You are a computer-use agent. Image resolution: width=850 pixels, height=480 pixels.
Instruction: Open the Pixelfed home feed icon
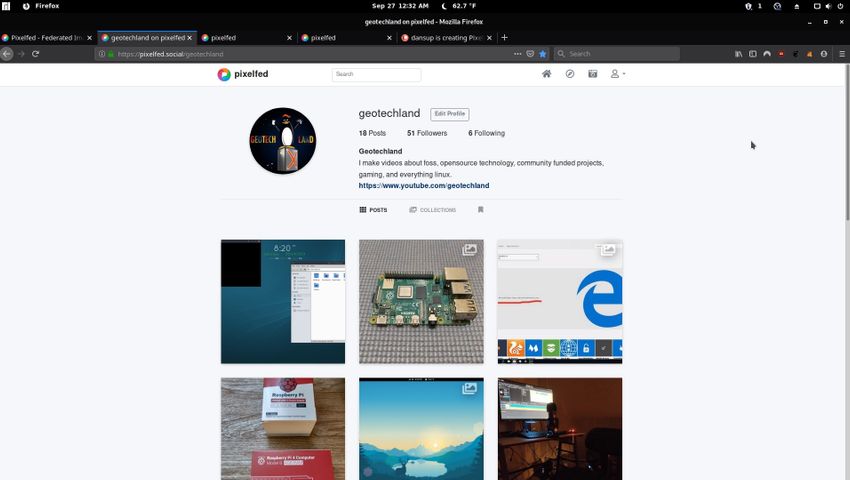coord(546,74)
